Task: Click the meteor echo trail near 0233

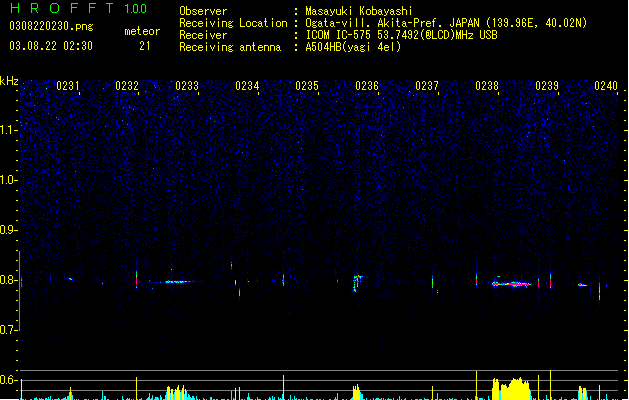Action: [179, 282]
